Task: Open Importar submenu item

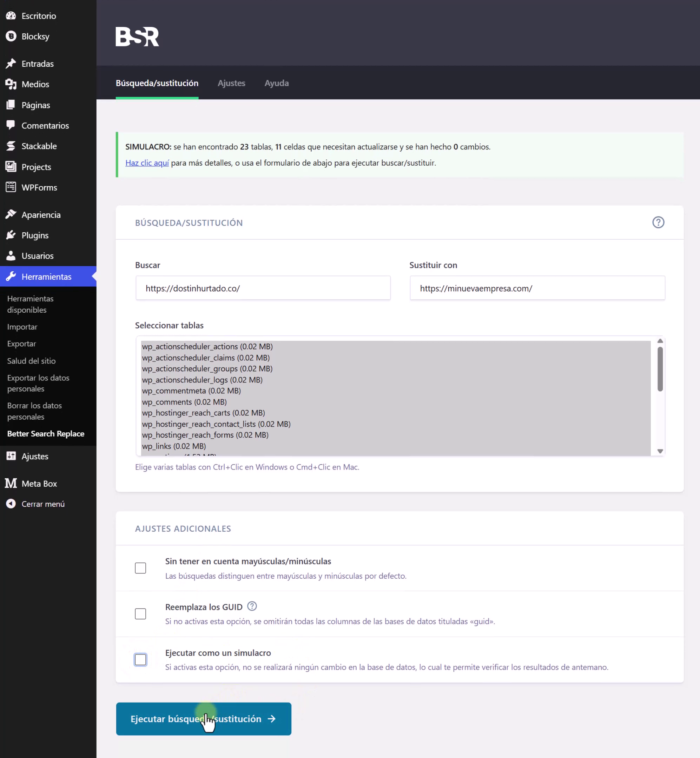Action: pos(22,327)
